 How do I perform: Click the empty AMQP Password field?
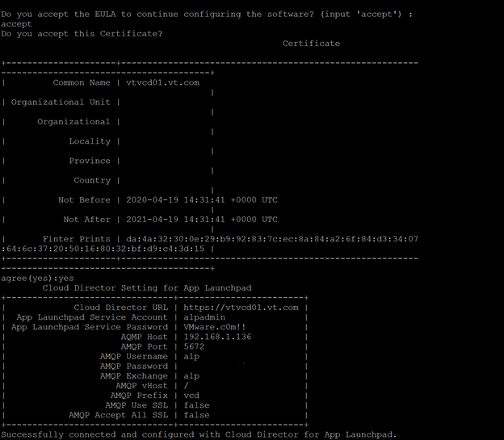pos(241,366)
